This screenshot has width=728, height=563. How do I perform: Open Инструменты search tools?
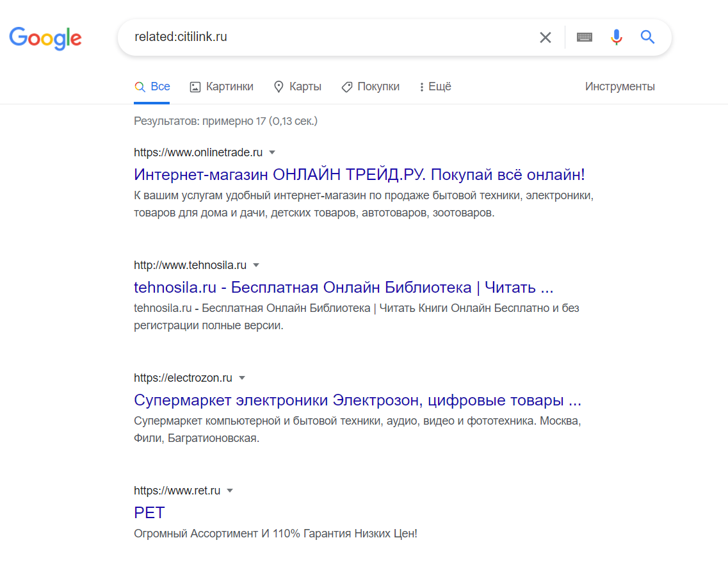click(620, 86)
